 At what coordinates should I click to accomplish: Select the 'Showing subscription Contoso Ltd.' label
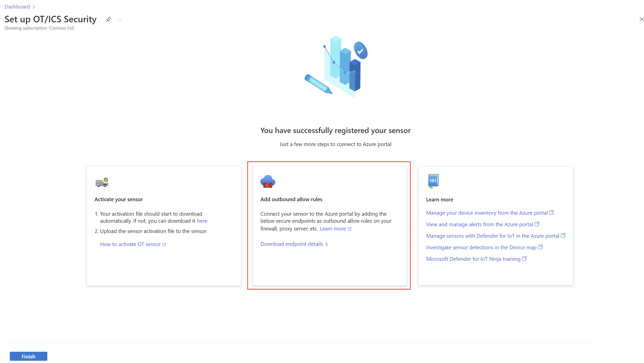click(40, 28)
